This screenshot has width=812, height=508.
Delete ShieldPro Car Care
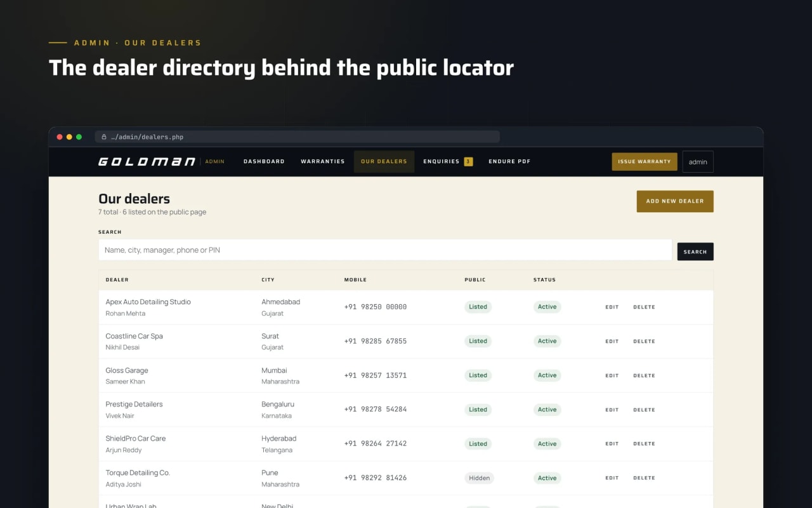[644, 444]
